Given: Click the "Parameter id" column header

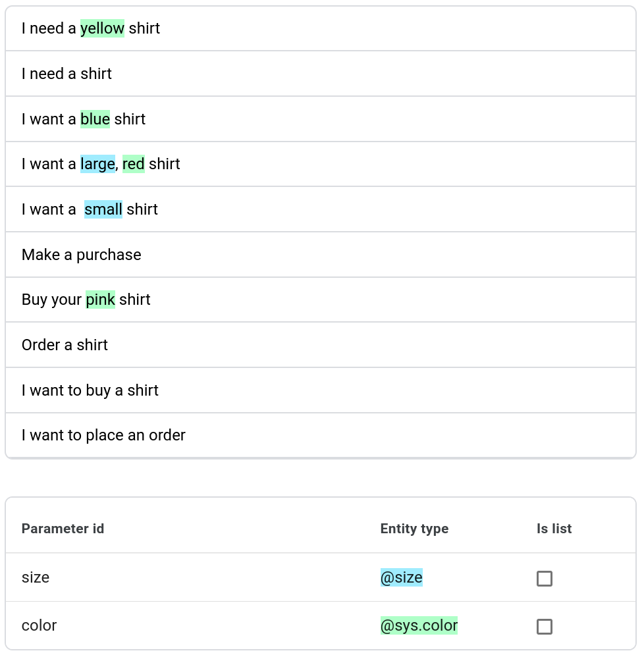Looking at the screenshot, I should 63,529.
